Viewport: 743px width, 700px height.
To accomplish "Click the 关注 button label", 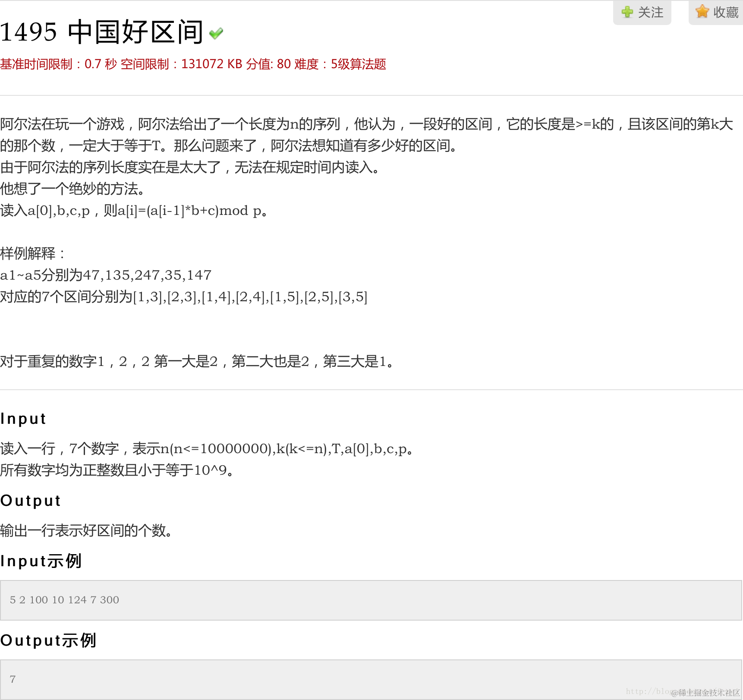I will coord(651,12).
